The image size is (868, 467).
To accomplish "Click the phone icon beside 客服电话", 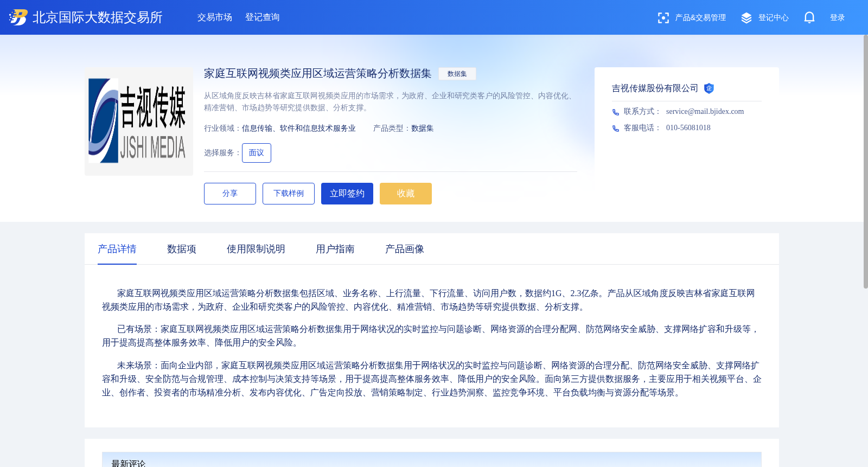I will (616, 129).
